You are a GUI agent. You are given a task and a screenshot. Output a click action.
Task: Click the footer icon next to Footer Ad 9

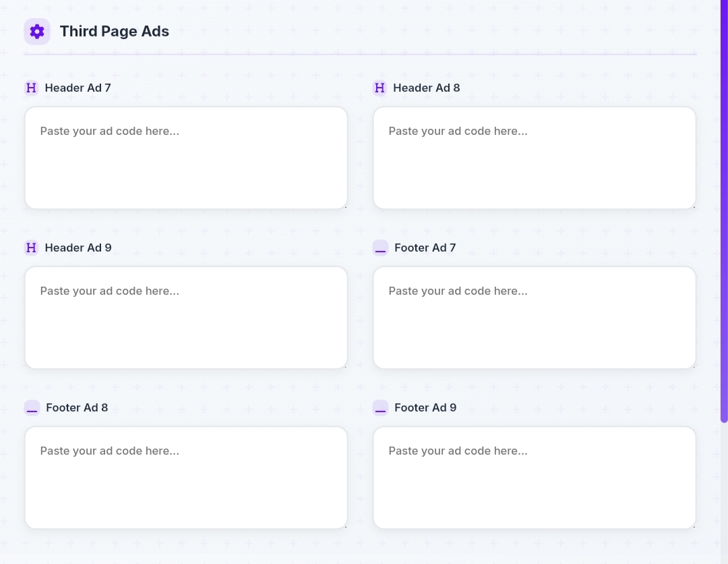380,408
